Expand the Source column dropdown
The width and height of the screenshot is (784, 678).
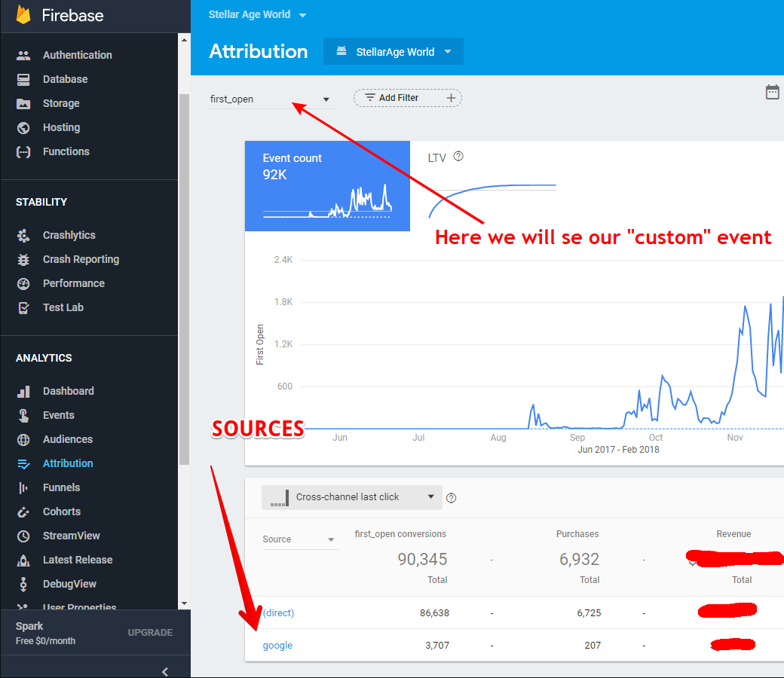pyautogui.click(x=300, y=539)
